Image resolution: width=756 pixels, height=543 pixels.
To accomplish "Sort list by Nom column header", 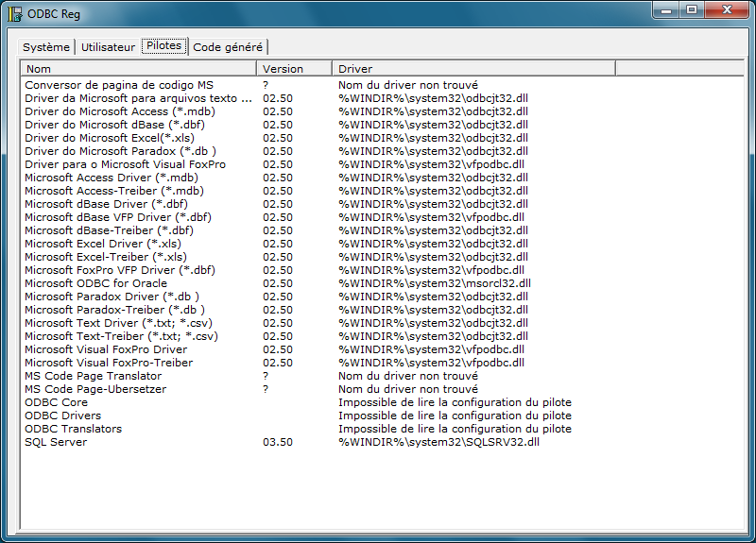I will [x=138, y=69].
